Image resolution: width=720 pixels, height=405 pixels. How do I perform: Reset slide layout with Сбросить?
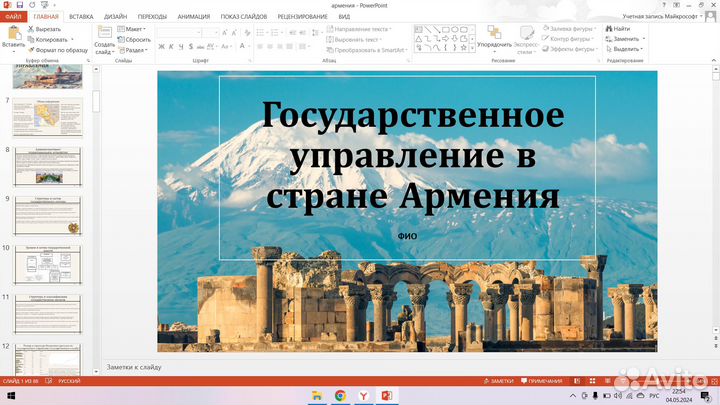134,39
